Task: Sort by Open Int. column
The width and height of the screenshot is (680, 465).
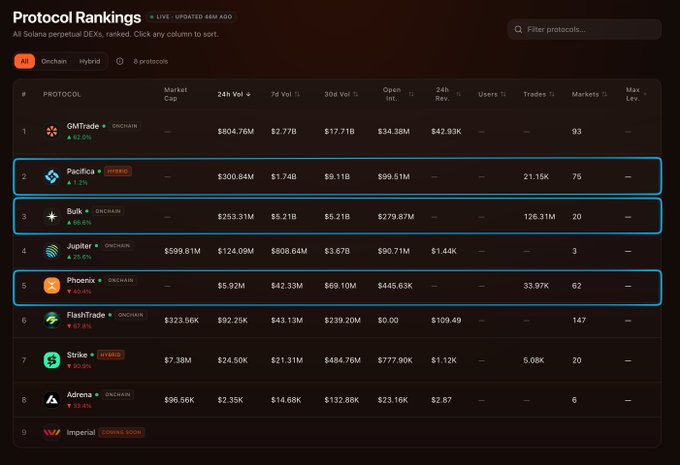Action: (398, 94)
